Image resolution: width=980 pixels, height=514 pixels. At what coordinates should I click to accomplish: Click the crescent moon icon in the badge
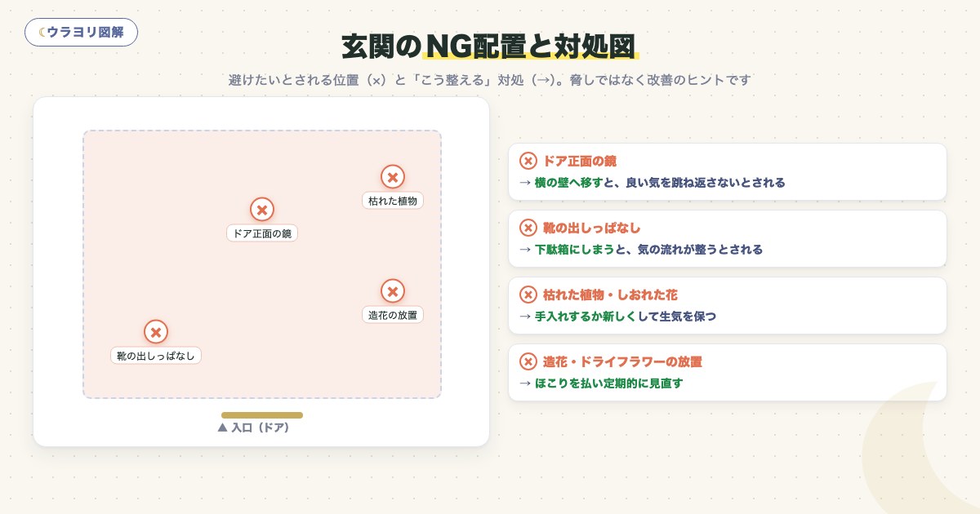(42, 33)
